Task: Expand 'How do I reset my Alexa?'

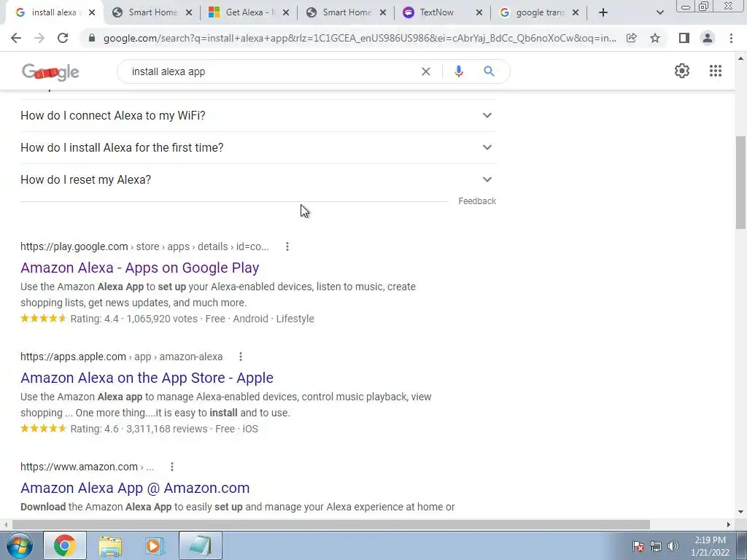Action: (258, 179)
